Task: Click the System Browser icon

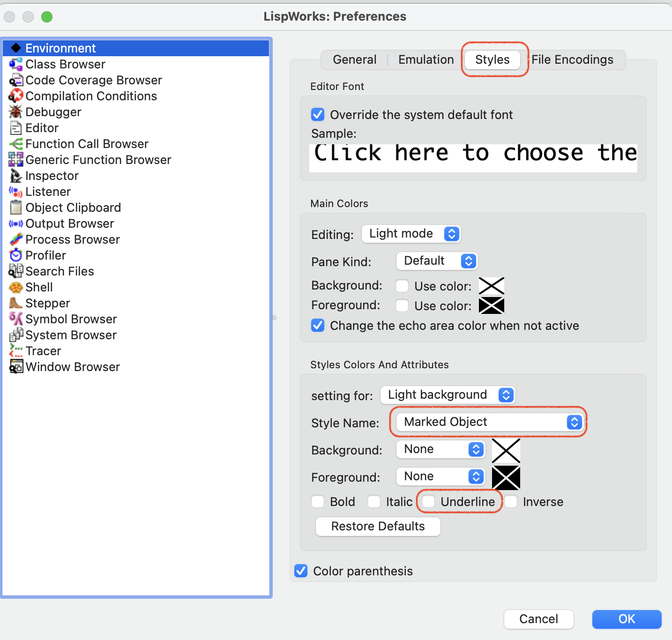Action: click(16, 335)
